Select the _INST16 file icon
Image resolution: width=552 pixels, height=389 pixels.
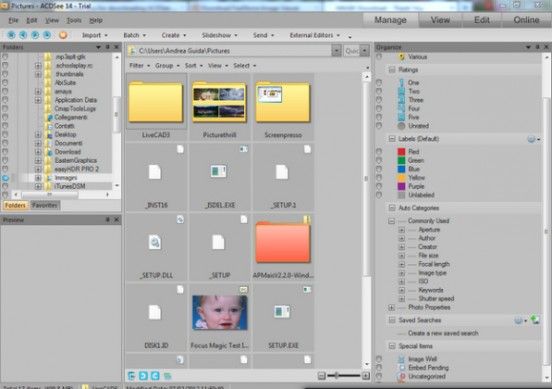pos(155,172)
